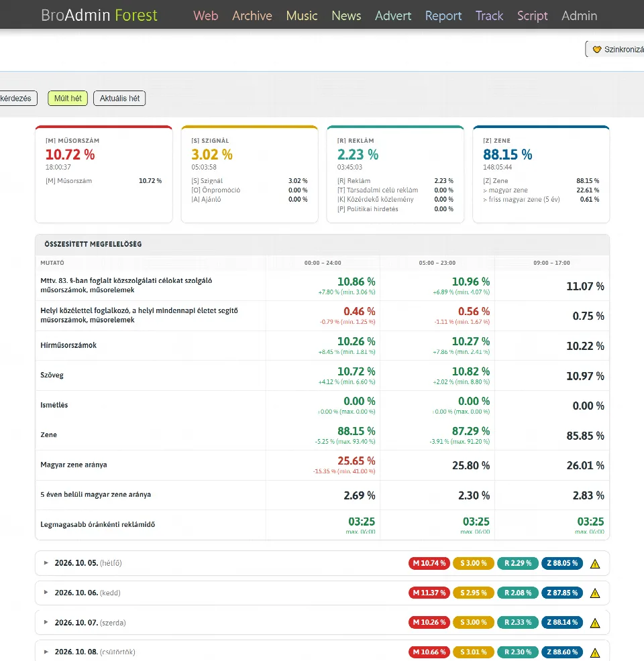Click the S 2.95 % badge

(474, 593)
